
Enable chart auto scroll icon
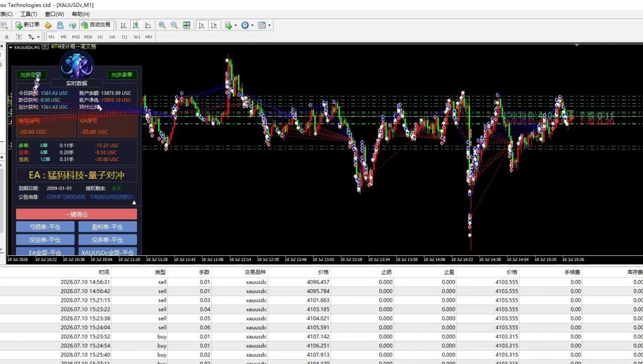tap(201, 25)
